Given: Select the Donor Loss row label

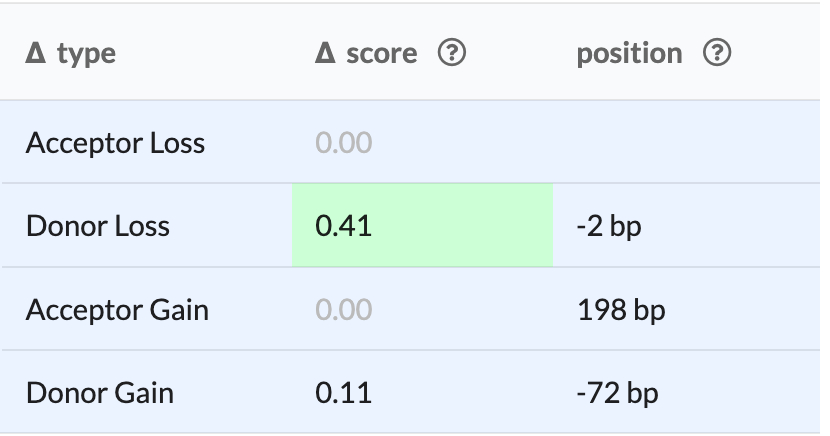Looking at the screenshot, I should coord(98,226).
